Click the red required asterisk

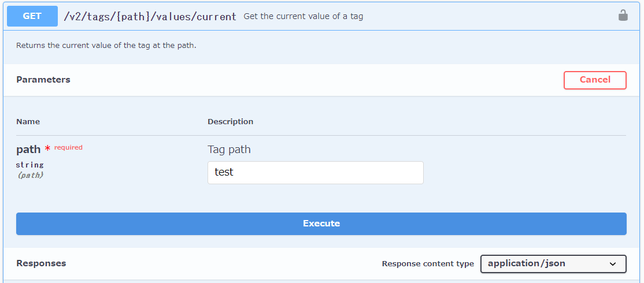click(x=47, y=148)
